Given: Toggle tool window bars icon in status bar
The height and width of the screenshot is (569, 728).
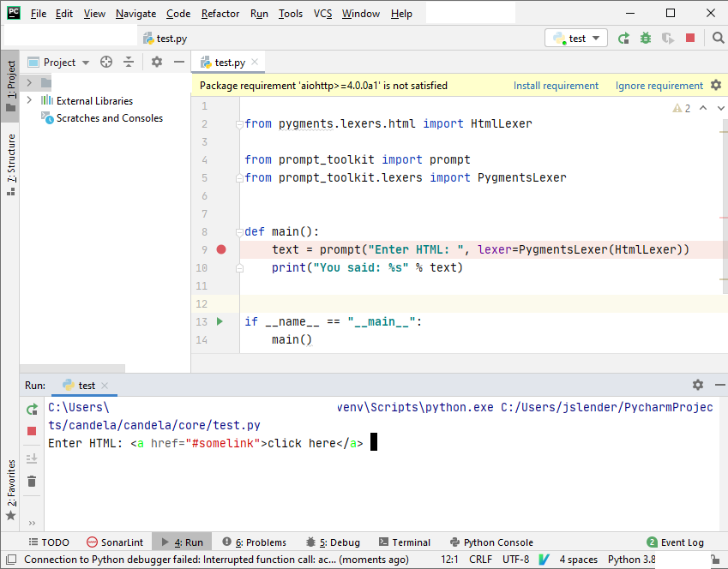Looking at the screenshot, I should 12,560.
